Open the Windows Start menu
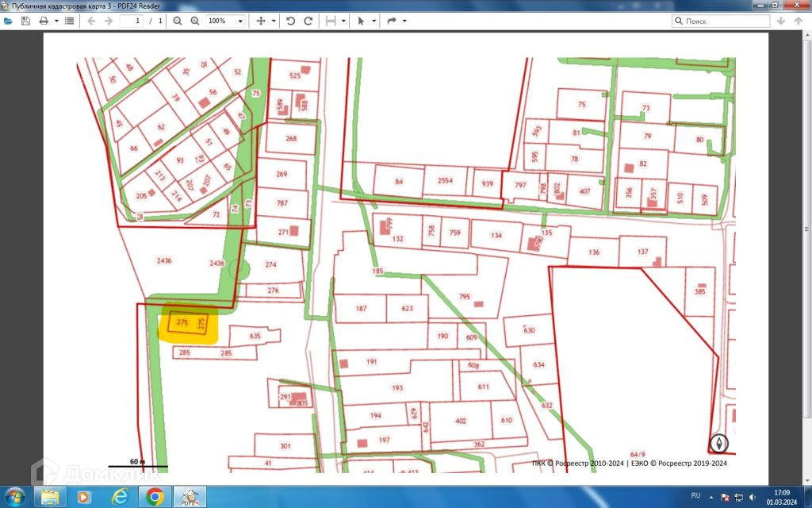812x508 pixels. (14, 497)
